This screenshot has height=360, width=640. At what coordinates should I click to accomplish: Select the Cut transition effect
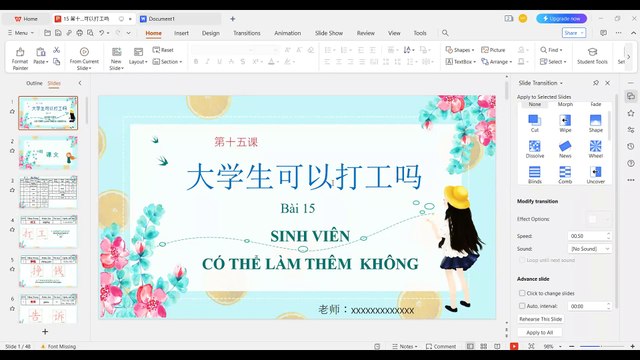[x=534, y=123]
